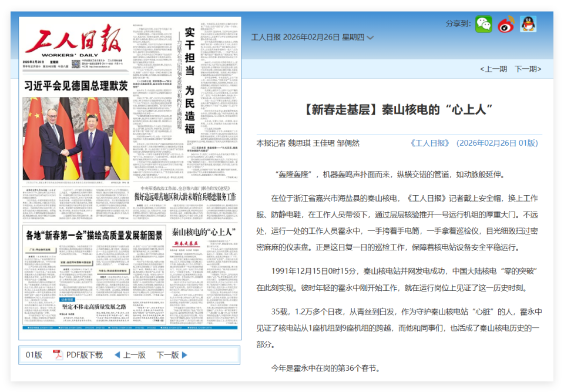The height and width of the screenshot is (392, 564).
Task: Click the right arrow after 下一版
Action: click(x=183, y=355)
